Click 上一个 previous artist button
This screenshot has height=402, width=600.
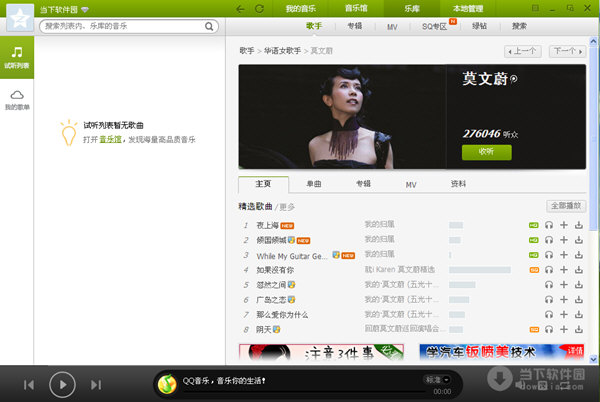tap(523, 51)
